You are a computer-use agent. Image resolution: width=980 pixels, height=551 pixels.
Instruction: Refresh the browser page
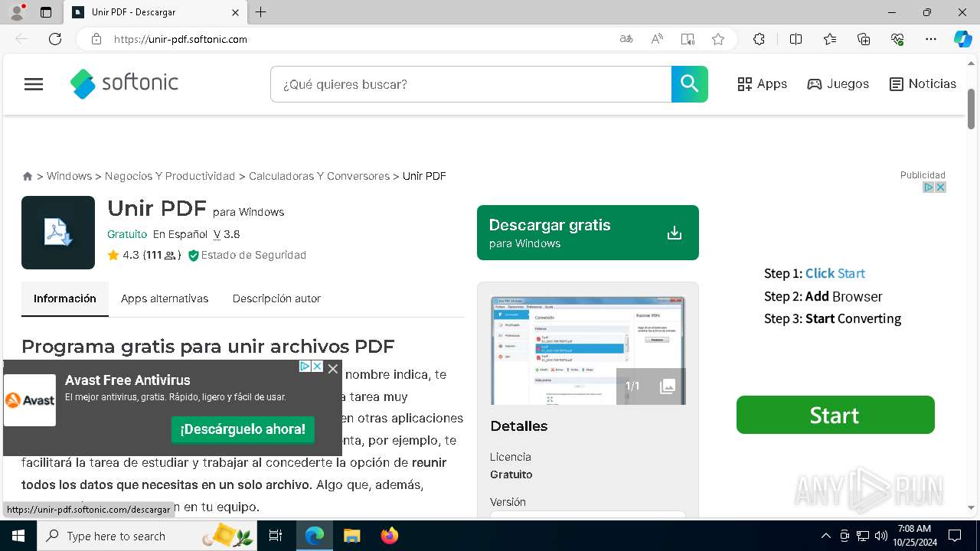point(55,39)
